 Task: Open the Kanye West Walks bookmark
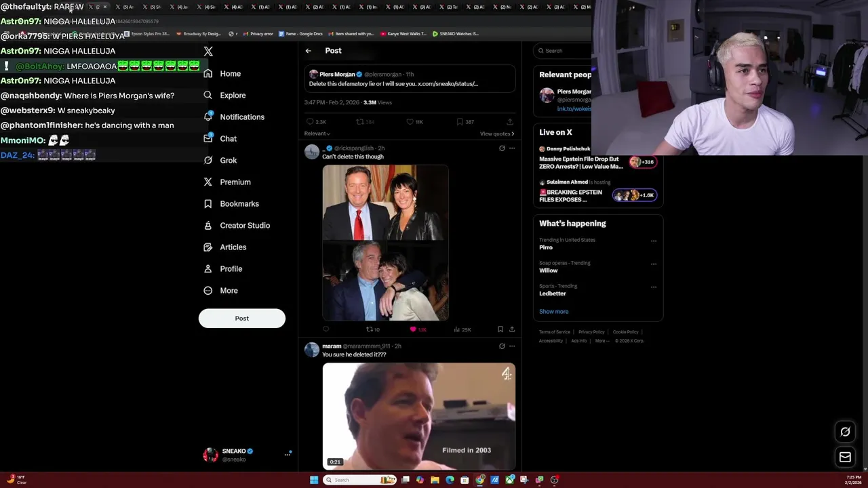pos(403,33)
